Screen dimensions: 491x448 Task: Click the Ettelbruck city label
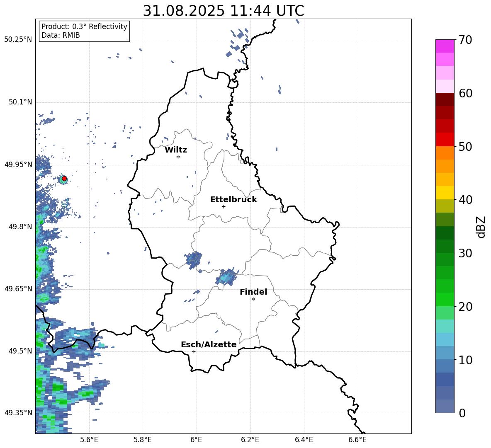[233, 200]
